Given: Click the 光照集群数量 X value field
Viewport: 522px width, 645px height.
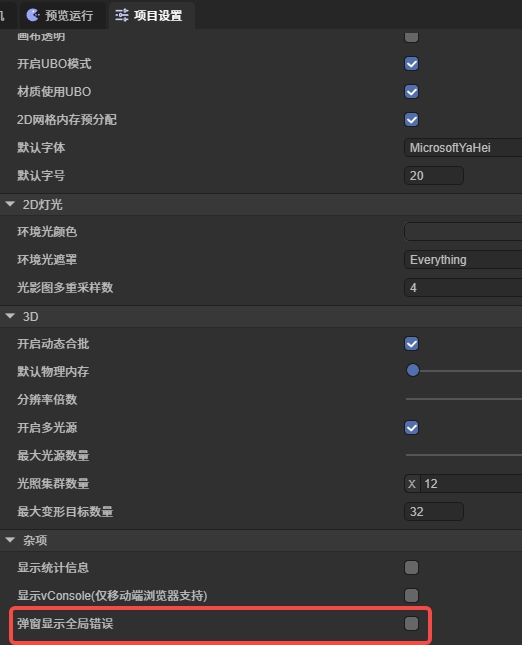Looking at the screenshot, I should tap(471, 483).
